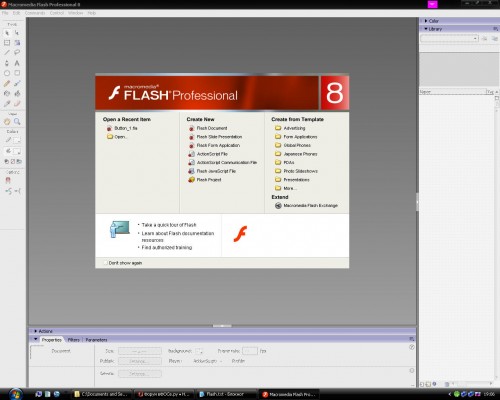The image size is (500, 400).
Task: Switch to the Parameters tab
Action: [96, 340]
